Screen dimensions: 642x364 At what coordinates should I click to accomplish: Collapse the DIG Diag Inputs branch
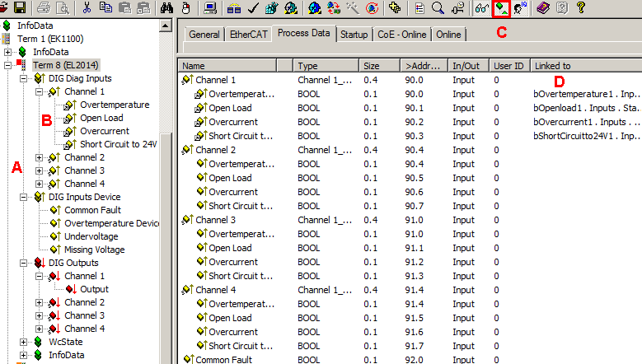coord(24,78)
